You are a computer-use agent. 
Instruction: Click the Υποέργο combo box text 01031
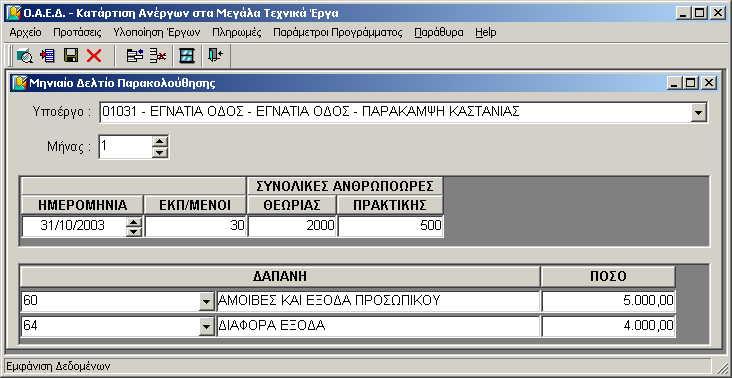click(x=395, y=112)
